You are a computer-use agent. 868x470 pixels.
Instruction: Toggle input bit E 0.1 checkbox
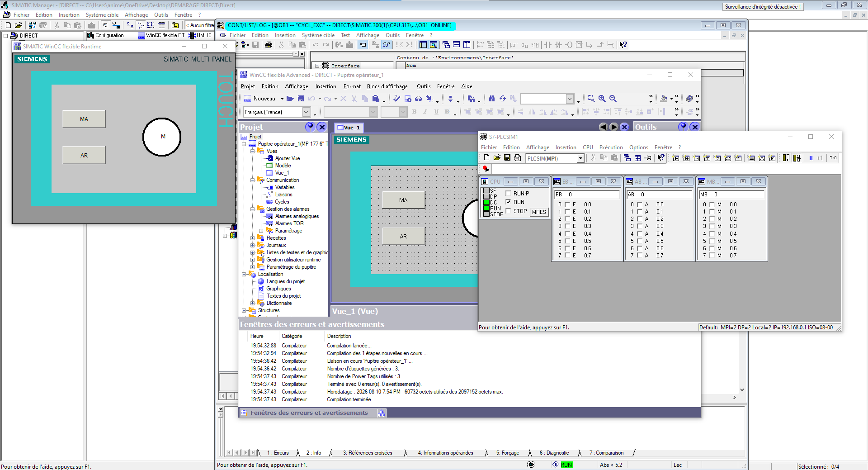click(x=567, y=212)
